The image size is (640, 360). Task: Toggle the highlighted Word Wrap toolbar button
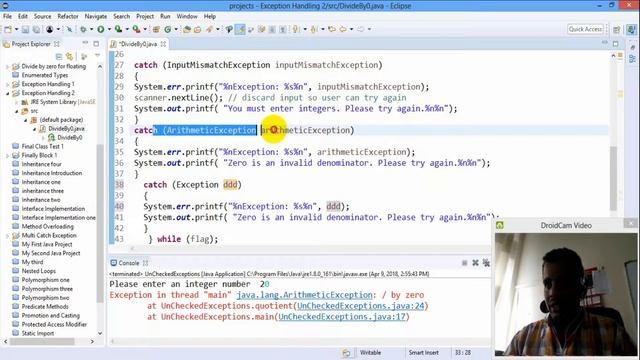(x=240, y=29)
